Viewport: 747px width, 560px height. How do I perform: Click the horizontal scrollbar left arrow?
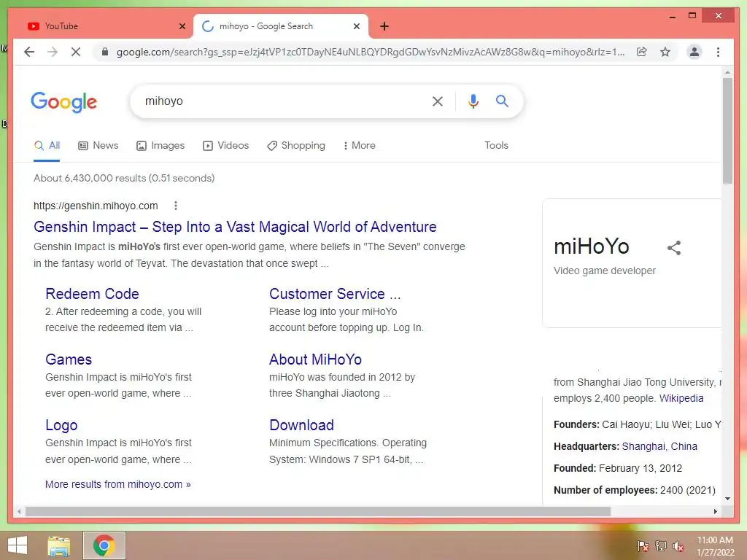click(x=19, y=511)
